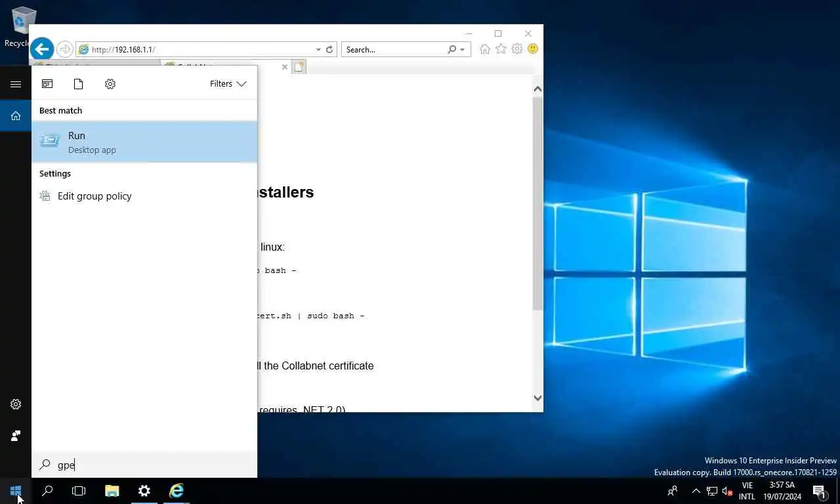Go back in Internet Explorer
This screenshot has height=504, width=840.
click(42, 49)
